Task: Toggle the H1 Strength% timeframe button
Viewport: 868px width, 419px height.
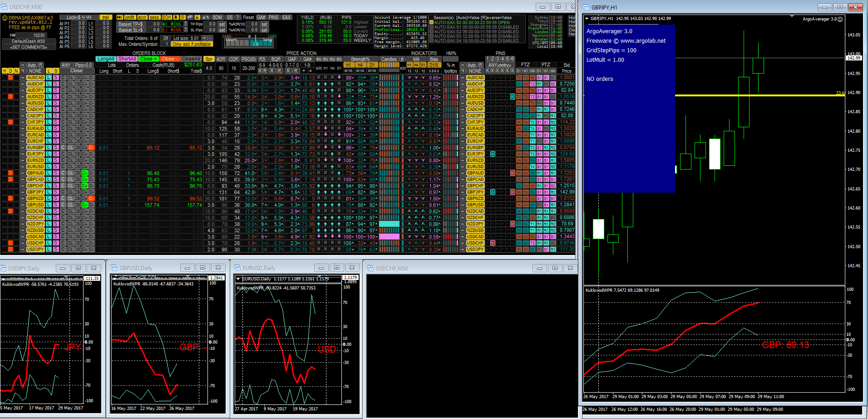Action: click(x=348, y=65)
